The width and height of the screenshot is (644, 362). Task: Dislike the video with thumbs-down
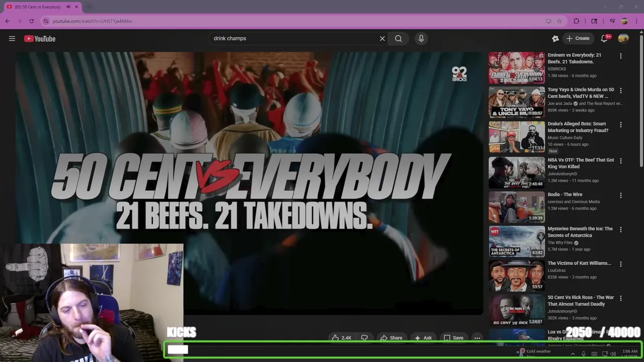click(365, 338)
